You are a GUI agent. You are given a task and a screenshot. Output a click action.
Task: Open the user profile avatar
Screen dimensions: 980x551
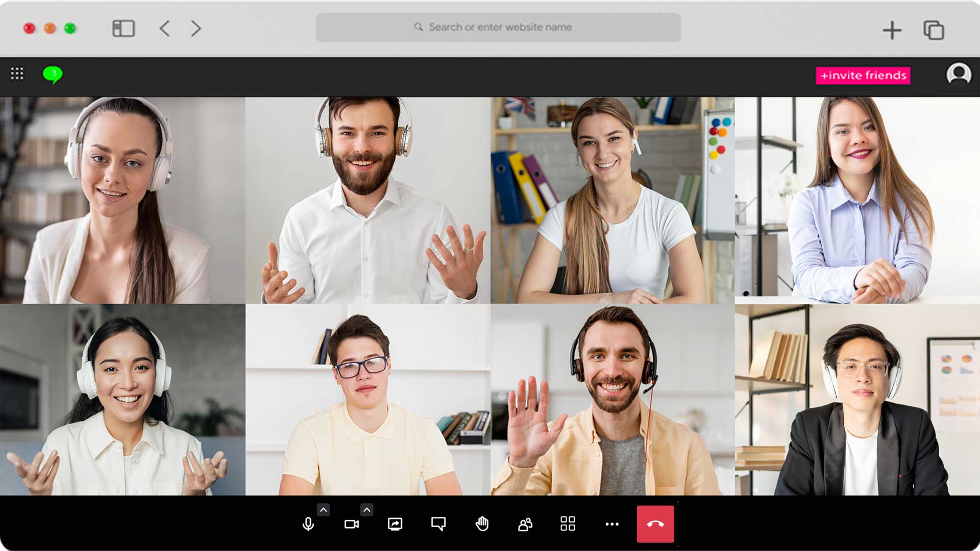[959, 74]
